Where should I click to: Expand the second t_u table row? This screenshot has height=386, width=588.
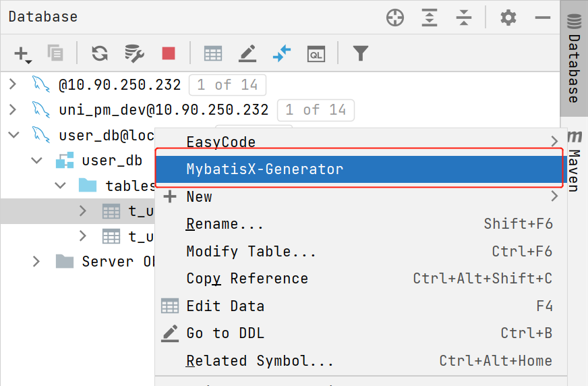83,236
